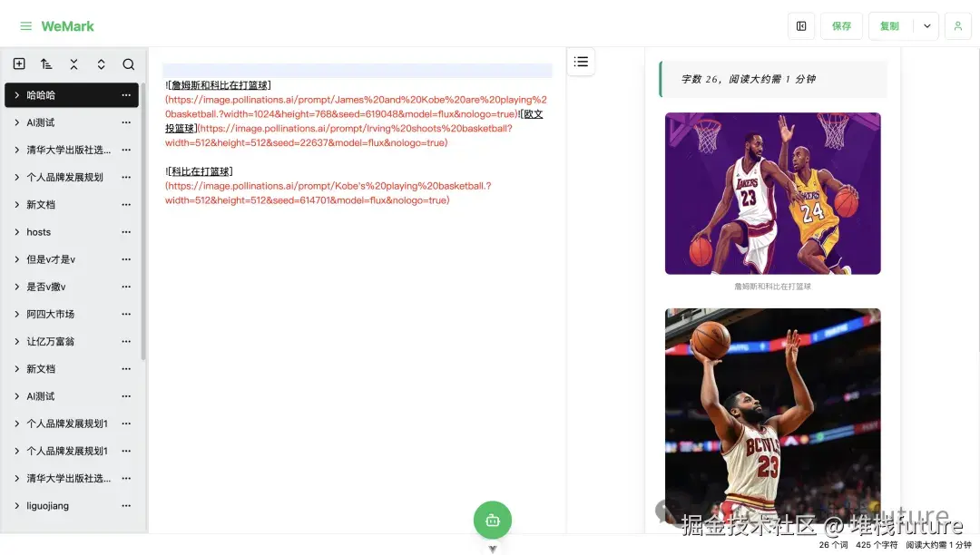
Task: Select the 哈哈哈 document
Action: pyautogui.click(x=72, y=95)
